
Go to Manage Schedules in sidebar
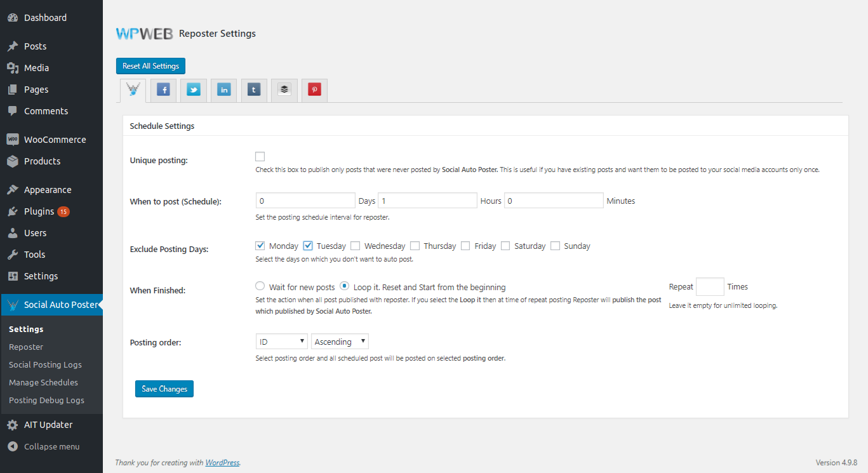43,382
